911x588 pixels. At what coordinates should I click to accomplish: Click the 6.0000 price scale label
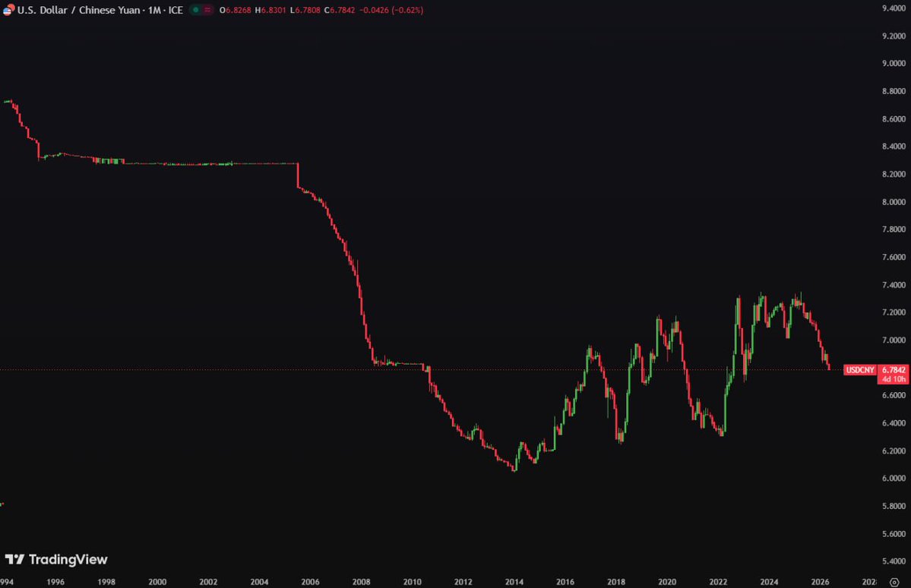(x=894, y=479)
